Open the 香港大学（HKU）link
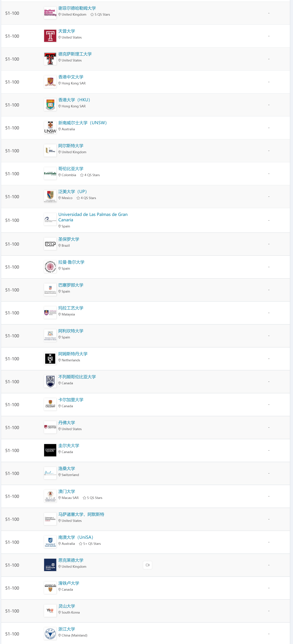This screenshot has height=644, width=293. point(74,100)
